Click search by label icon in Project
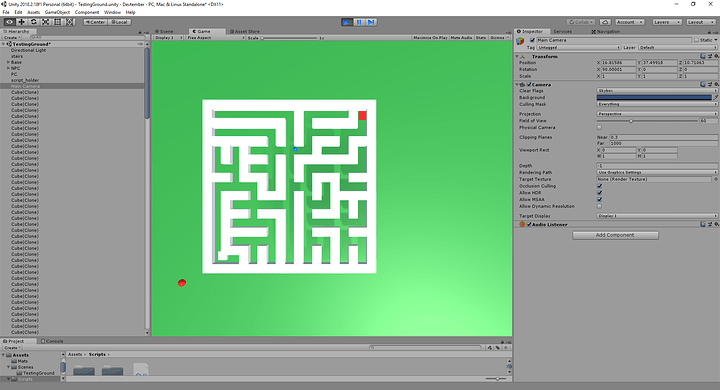Screen dimensions: 720x390 pyautogui.click(x=497, y=348)
